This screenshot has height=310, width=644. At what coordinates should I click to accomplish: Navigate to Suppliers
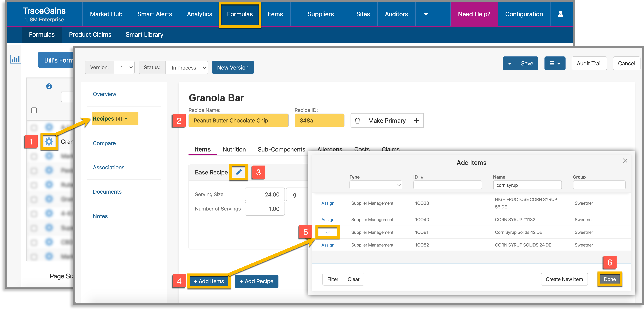click(x=321, y=14)
